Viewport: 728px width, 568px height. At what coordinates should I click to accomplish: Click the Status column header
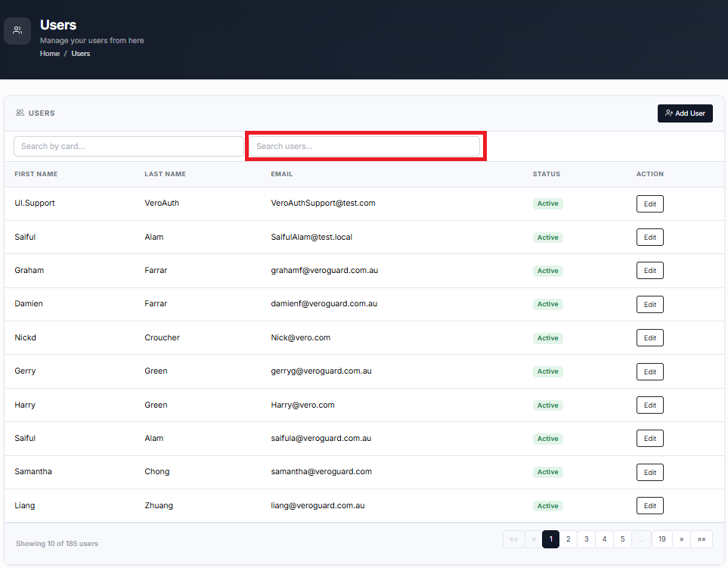point(547,174)
